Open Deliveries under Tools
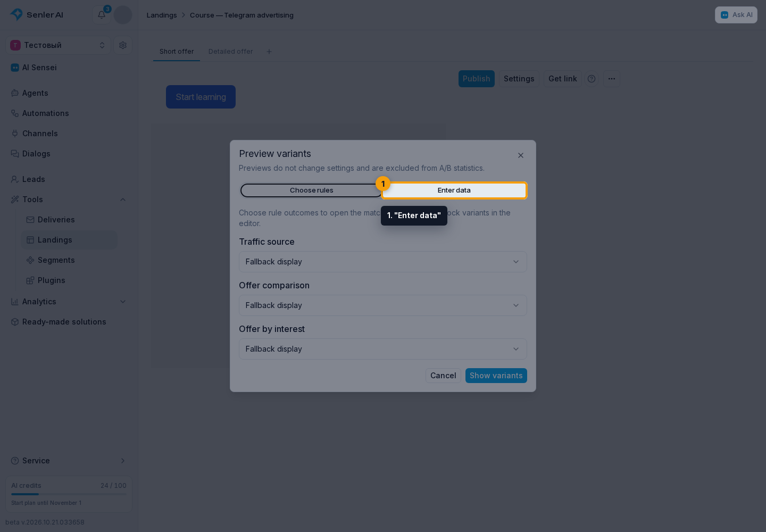 tap(69, 220)
